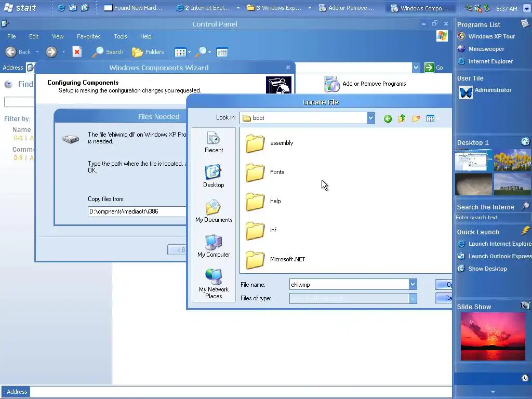Open the Help menu
532x399 pixels.
tap(145, 36)
